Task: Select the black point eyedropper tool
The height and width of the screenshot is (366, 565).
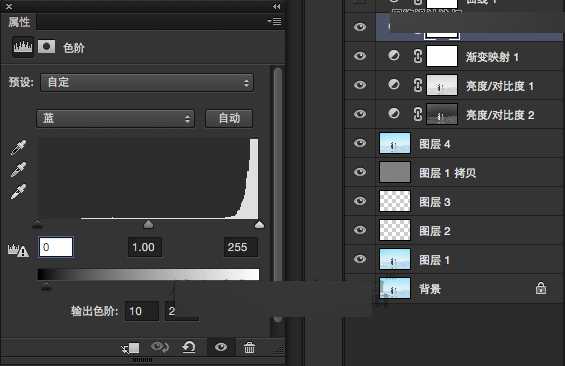Action: [18, 148]
